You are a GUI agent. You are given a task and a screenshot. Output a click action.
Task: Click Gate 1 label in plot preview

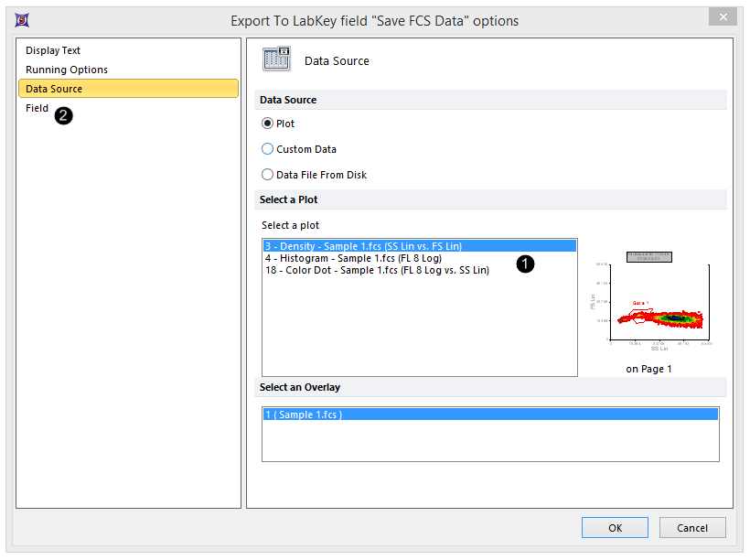[x=640, y=303]
